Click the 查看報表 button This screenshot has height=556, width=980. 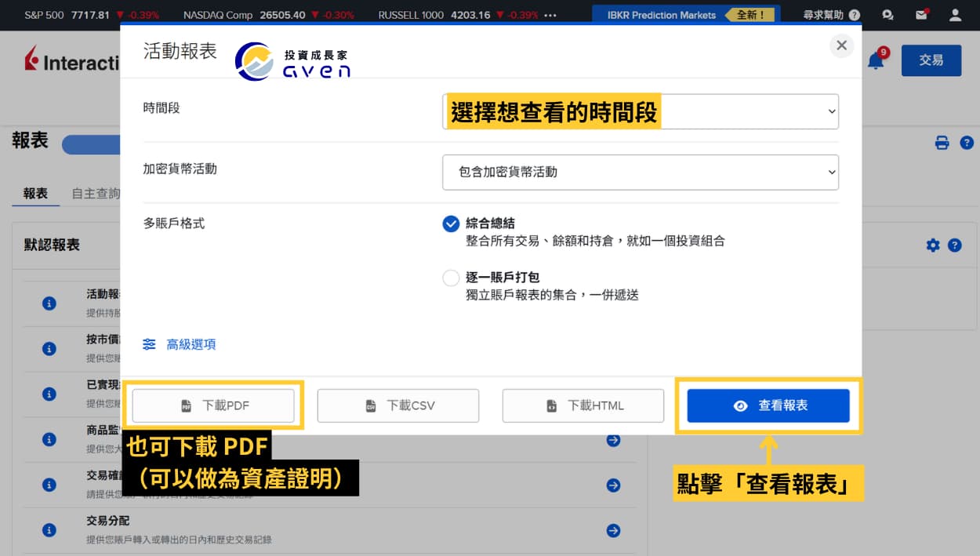[x=768, y=405]
